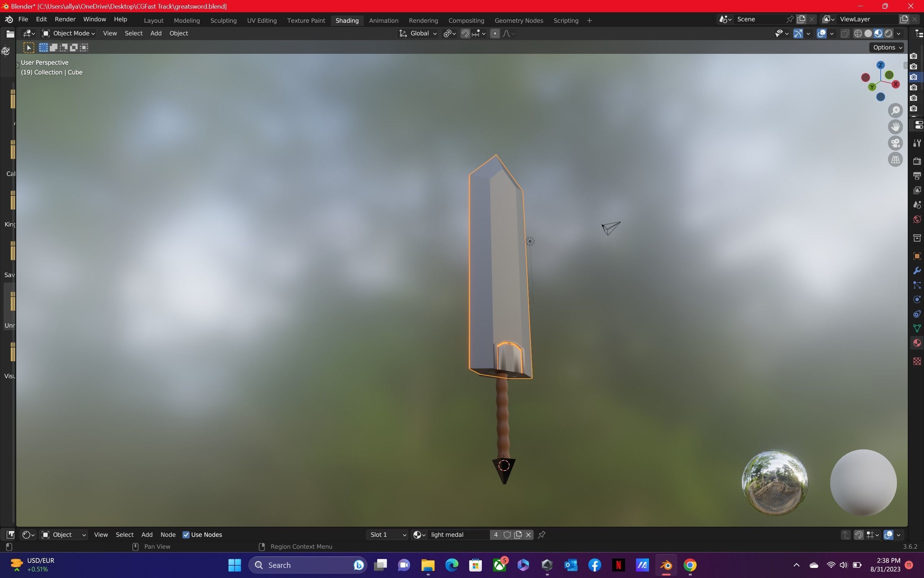Screen dimensions: 924x578
Task: Toggle proportional editing in viewport header
Action: point(495,34)
